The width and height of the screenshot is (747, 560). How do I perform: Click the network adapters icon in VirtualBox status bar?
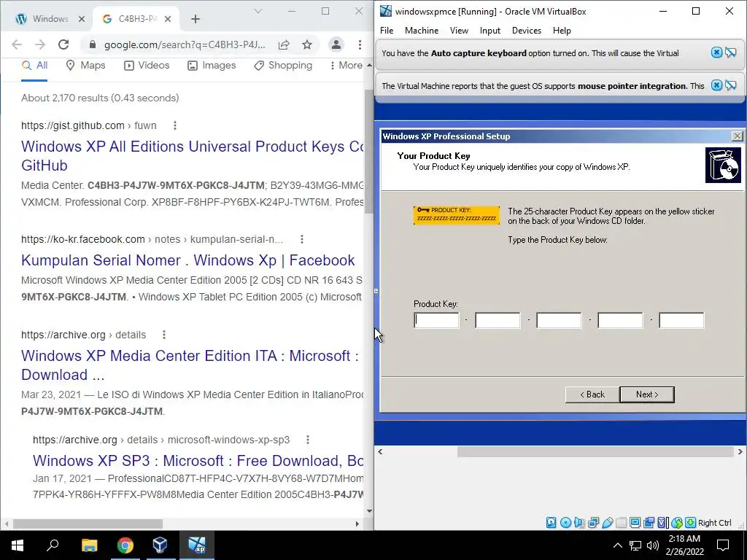pyautogui.click(x=593, y=523)
